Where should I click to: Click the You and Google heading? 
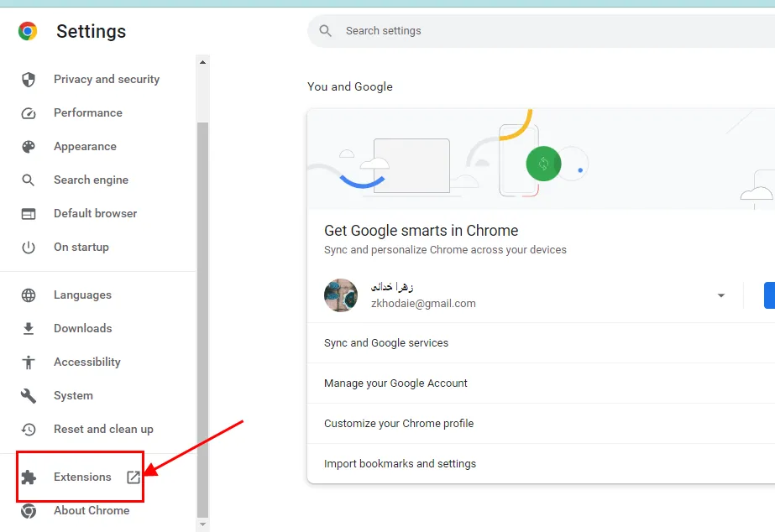[350, 87]
